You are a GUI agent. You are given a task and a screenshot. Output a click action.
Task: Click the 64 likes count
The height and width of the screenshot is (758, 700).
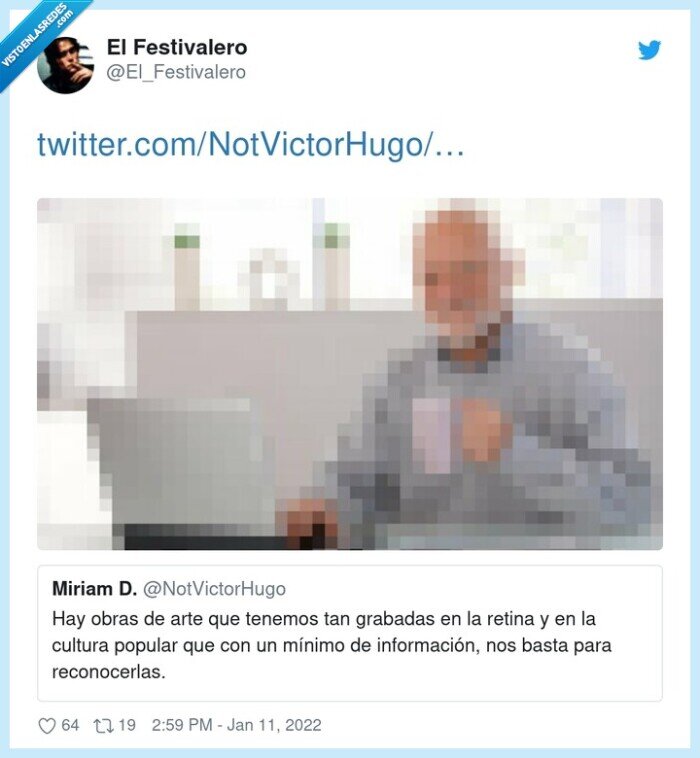(x=70, y=725)
